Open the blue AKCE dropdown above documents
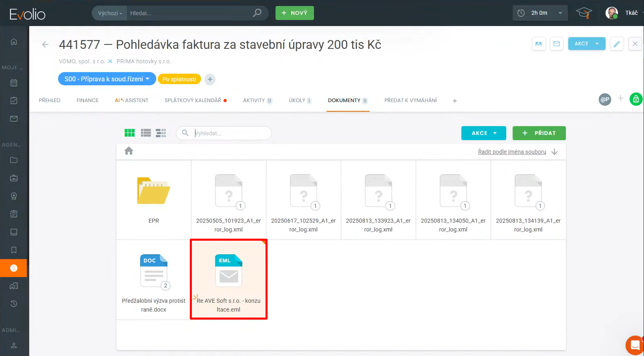The width and height of the screenshot is (644, 356). point(483,133)
